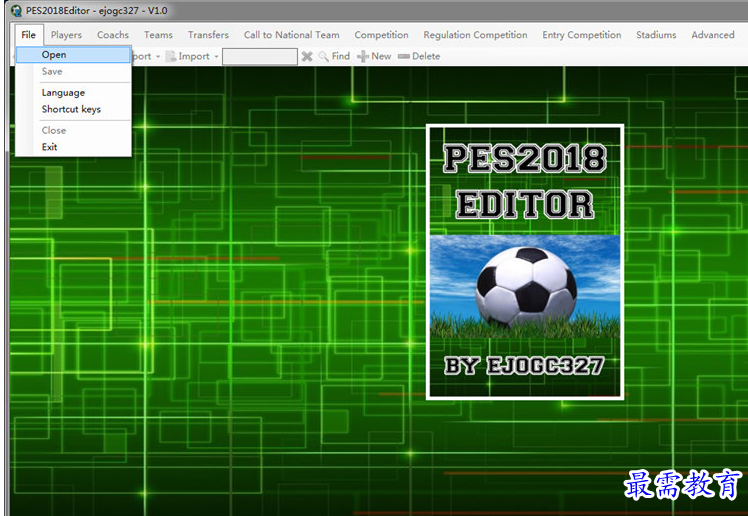The width and height of the screenshot is (748, 516).
Task: Click the Import toolbar icon
Action: 171,56
